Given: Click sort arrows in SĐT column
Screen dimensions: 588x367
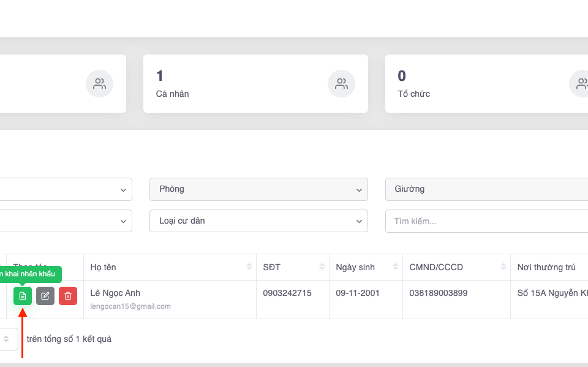Looking at the screenshot, I should tap(322, 267).
